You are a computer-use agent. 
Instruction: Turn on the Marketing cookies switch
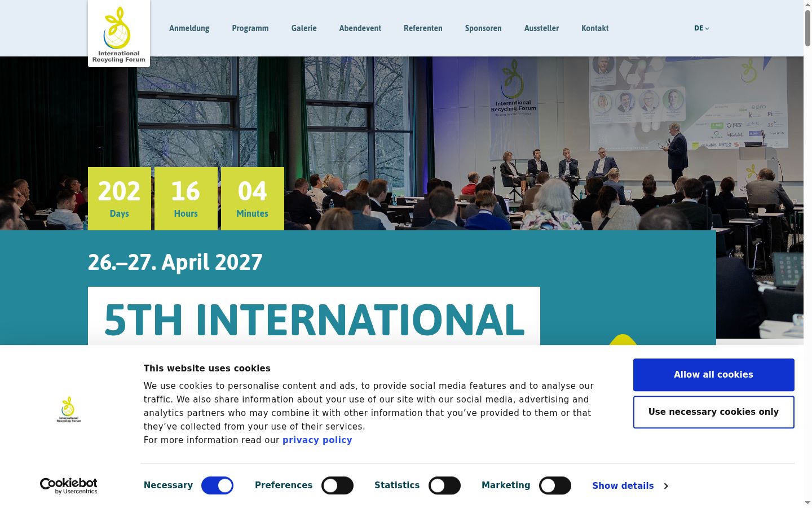click(x=555, y=485)
